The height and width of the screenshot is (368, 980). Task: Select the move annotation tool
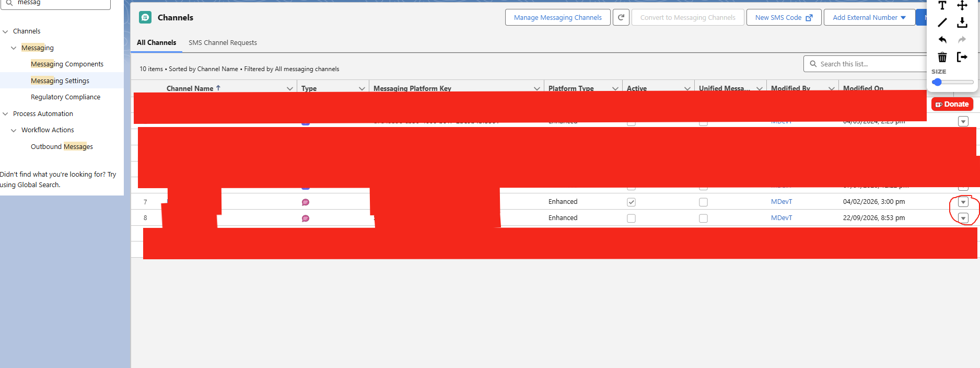pos(962,5)
